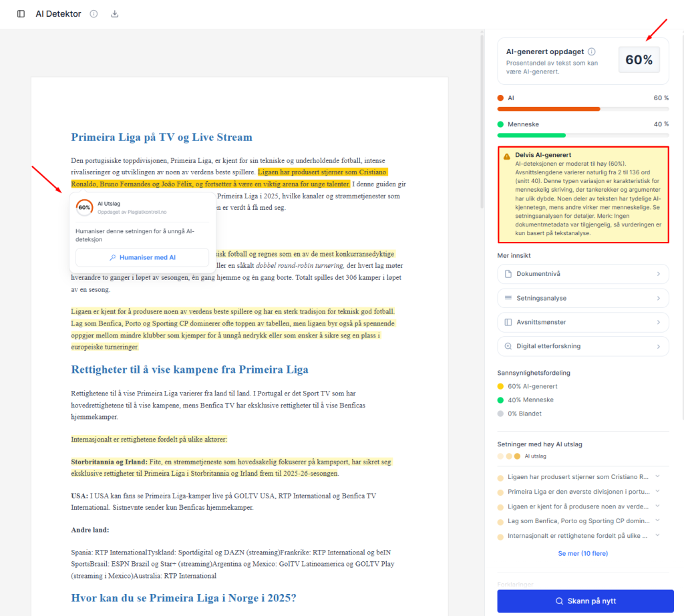Click the download report icon
The width and height of the screenshot is (684, 616).
click(114, 14)
